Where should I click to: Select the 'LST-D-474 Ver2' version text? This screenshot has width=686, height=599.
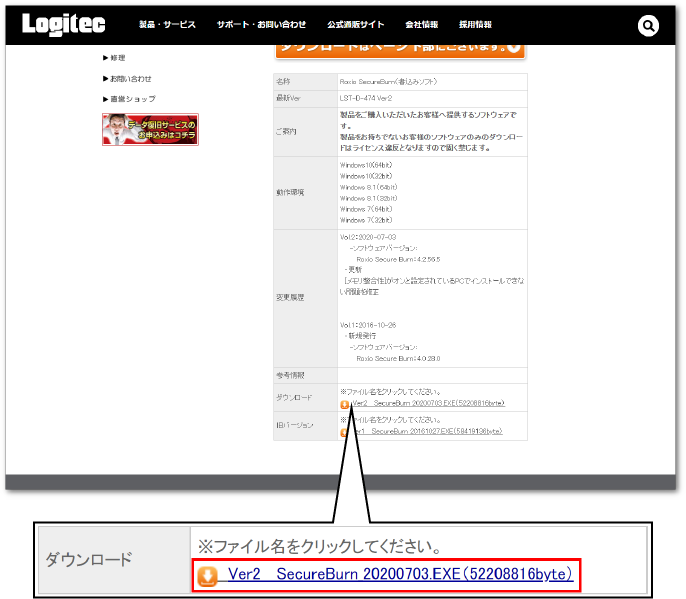click(366, 98)
